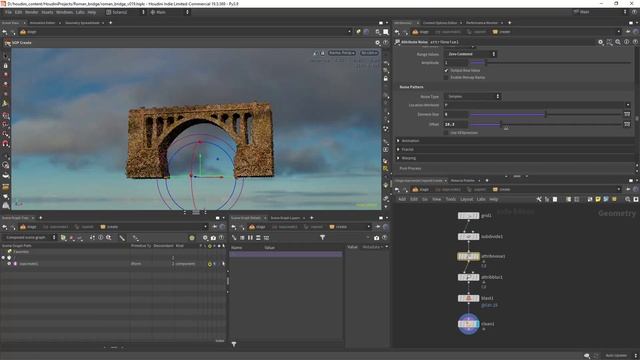Toggle Output Raw Value checkbox
640x360 pixels.
click(446, 70)
